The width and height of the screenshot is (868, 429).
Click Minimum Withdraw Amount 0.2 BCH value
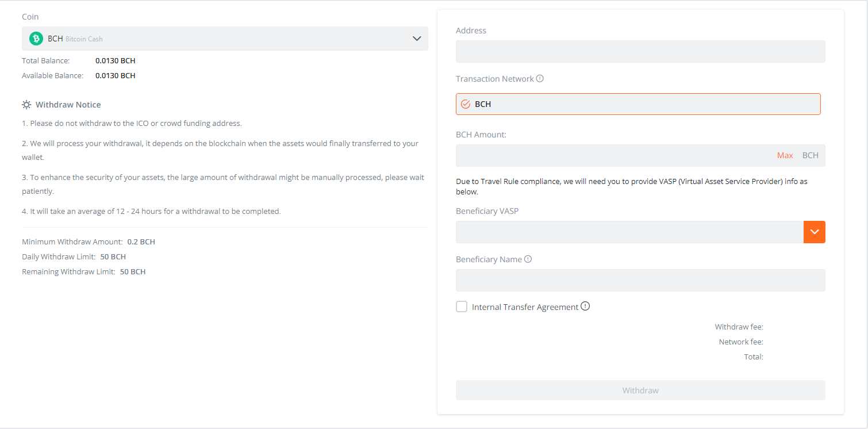(141, 242)
